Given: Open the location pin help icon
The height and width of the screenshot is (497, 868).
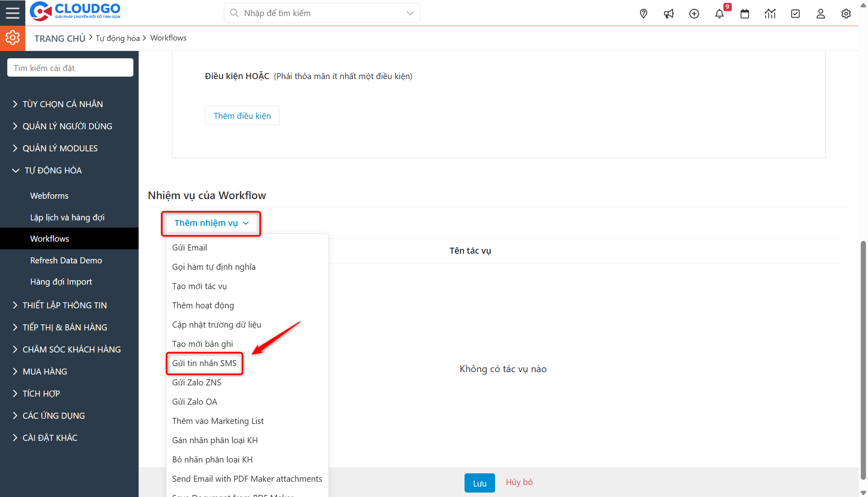Looking at the screenshot, I should (x=643, y=13).
